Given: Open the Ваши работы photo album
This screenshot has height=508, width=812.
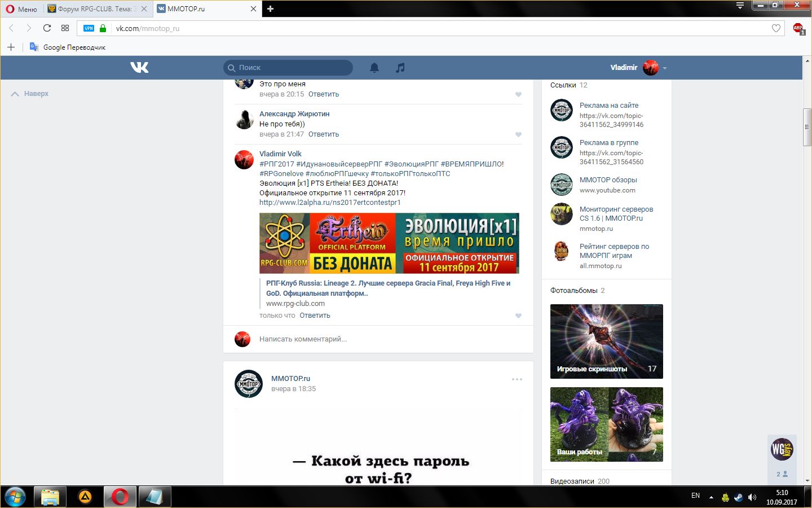Looking at the screenshot, I should [607, 424].
